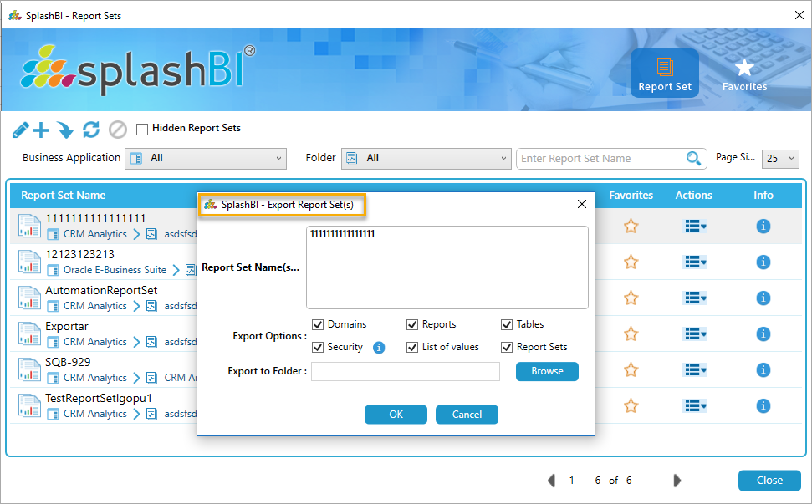812x504 pixels.
Task: Uncheck the Domains export option
Action: point(318,324)
